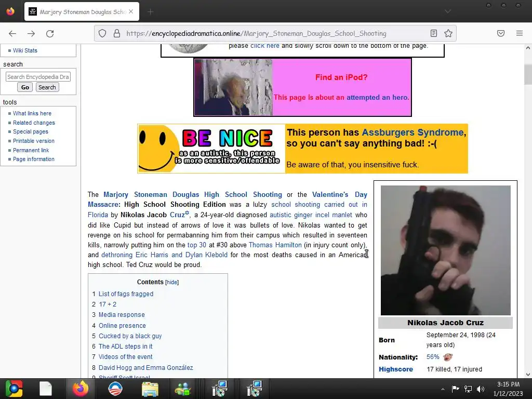532x399 pixels.
Task: Open Permanent link in tools
Action: click(31, 150)
